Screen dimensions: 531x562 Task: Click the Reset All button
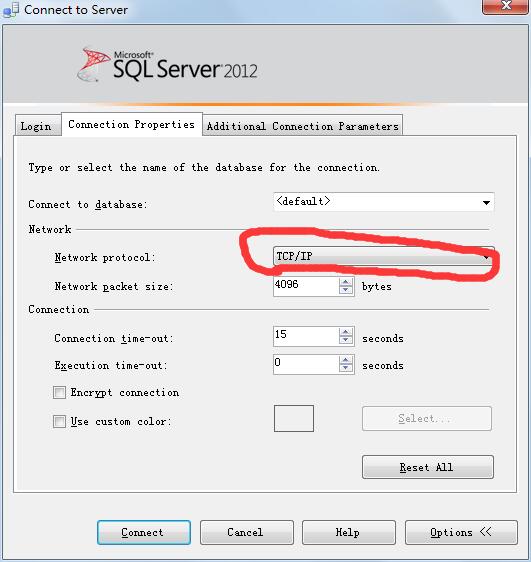[x=428, y=467]
